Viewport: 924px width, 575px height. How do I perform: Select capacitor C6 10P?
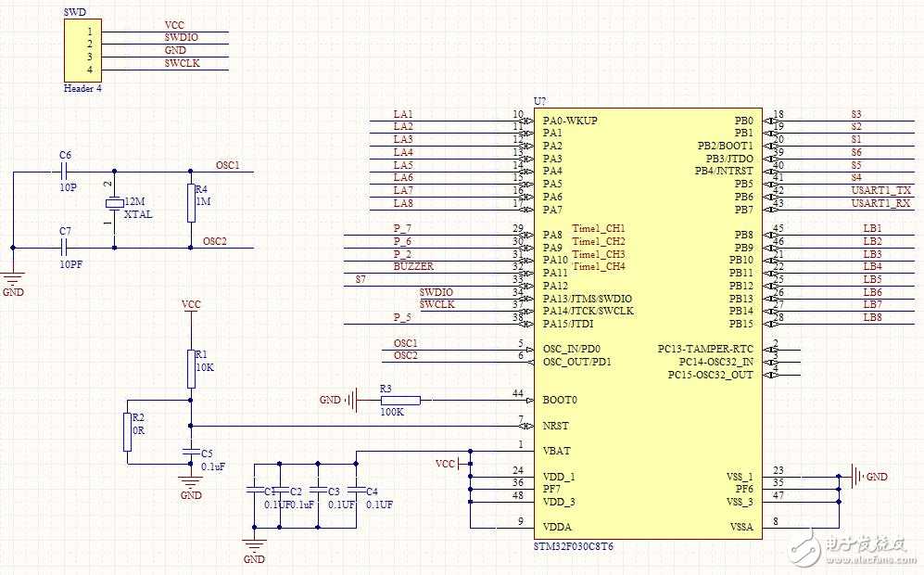click(66, 172)
